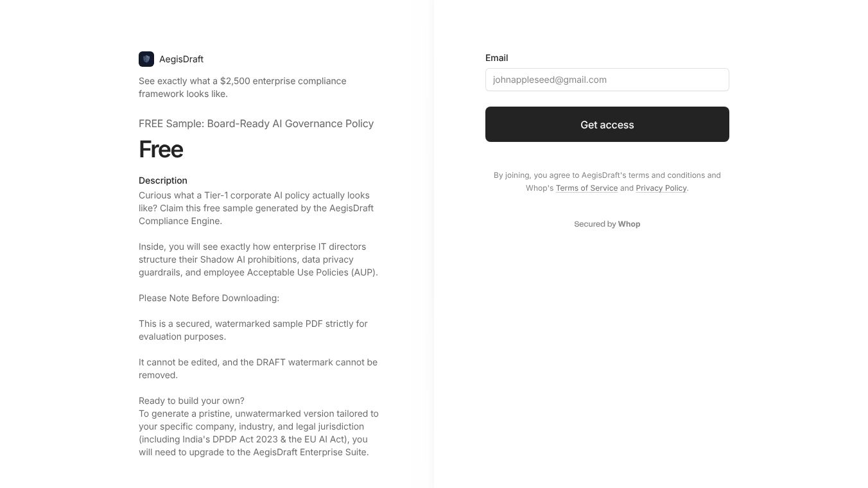Click the large Free price heading

161,150
